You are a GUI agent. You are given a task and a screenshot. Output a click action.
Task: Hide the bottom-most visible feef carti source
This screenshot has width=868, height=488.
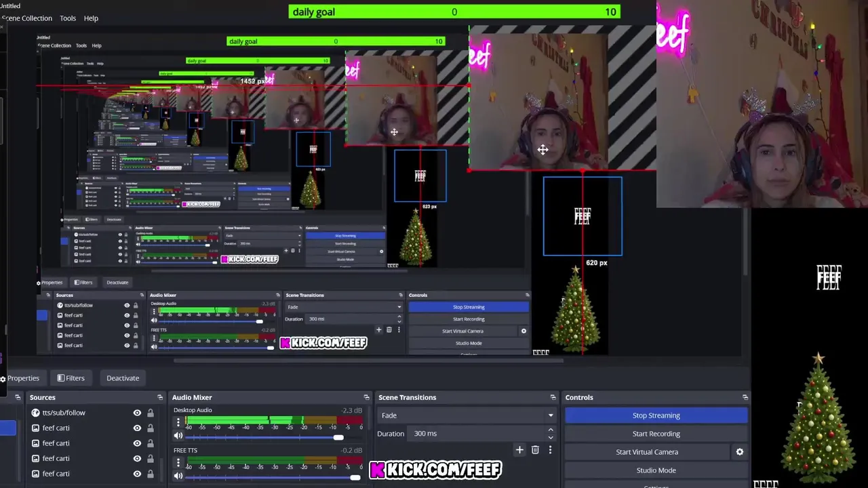click(137, 474)
